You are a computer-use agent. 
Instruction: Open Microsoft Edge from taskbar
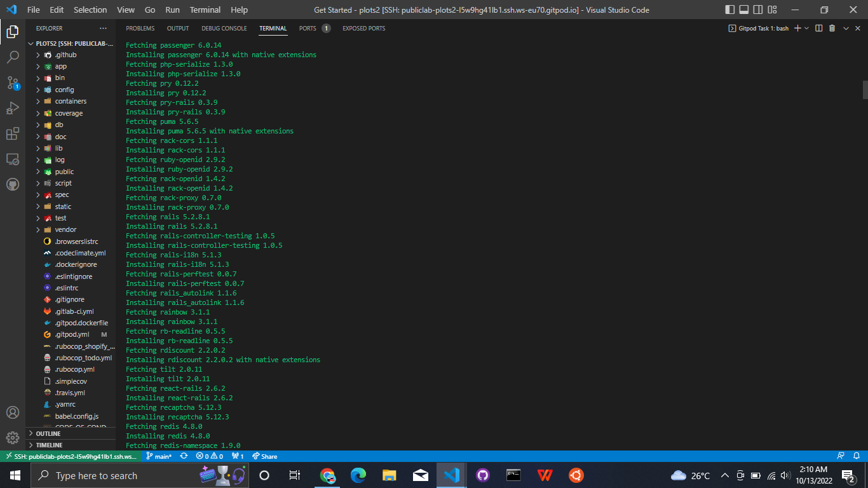358,475
